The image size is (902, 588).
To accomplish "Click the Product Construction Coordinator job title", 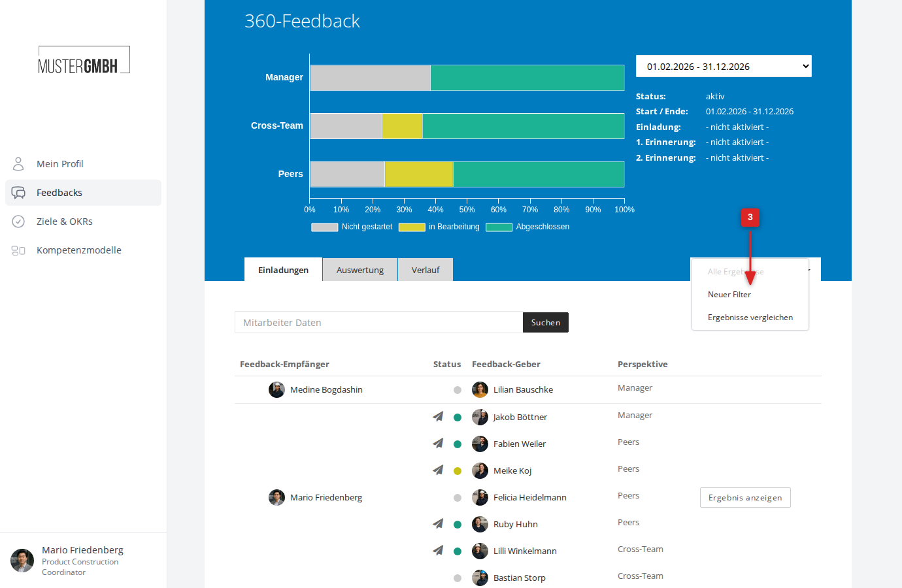I will click(80, 567).
